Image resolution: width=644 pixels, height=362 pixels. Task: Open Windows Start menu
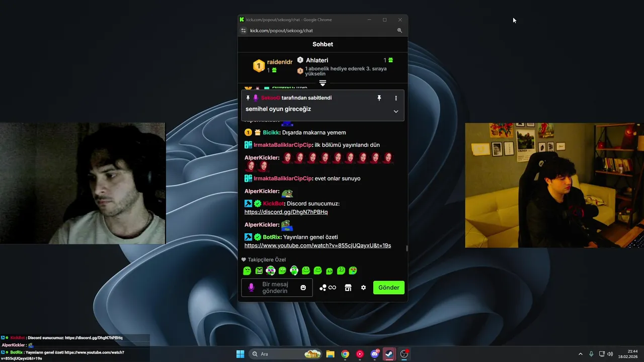(240, 354)
